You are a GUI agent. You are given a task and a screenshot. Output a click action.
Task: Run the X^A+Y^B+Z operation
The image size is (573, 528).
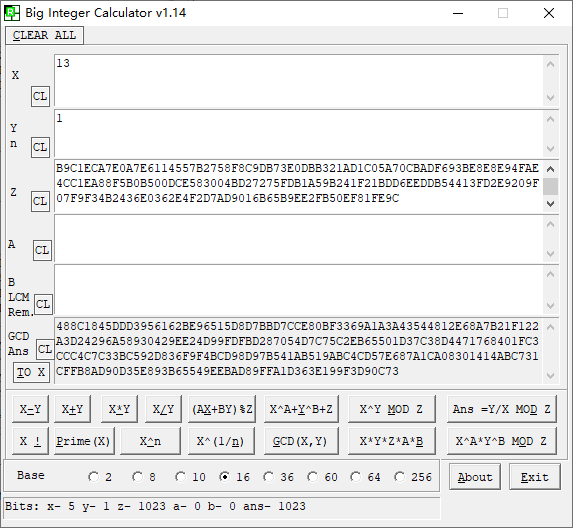(301, 409)
